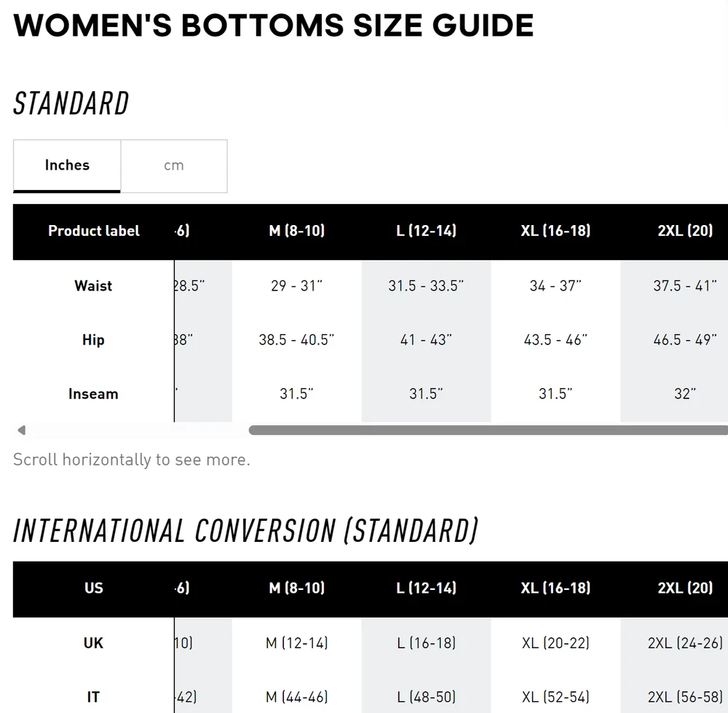
Task: Click the 29 - 31" waist cell
Action: (296, 285)
